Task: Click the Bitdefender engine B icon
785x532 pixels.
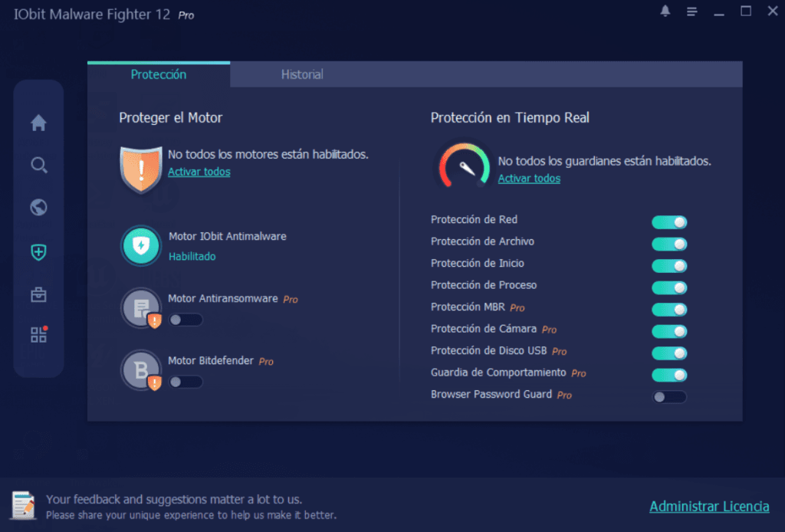Action: [x=141, y=369]
